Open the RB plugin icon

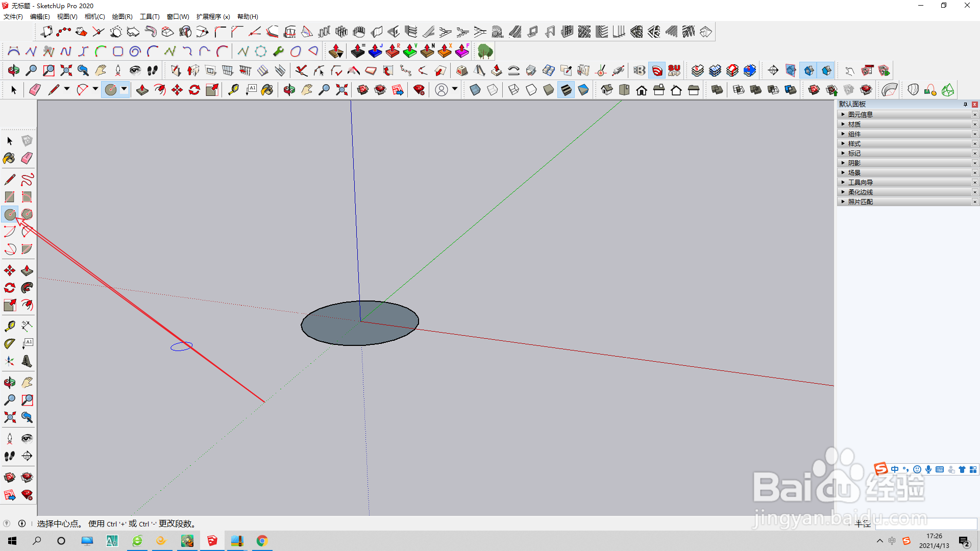[640, 70]
